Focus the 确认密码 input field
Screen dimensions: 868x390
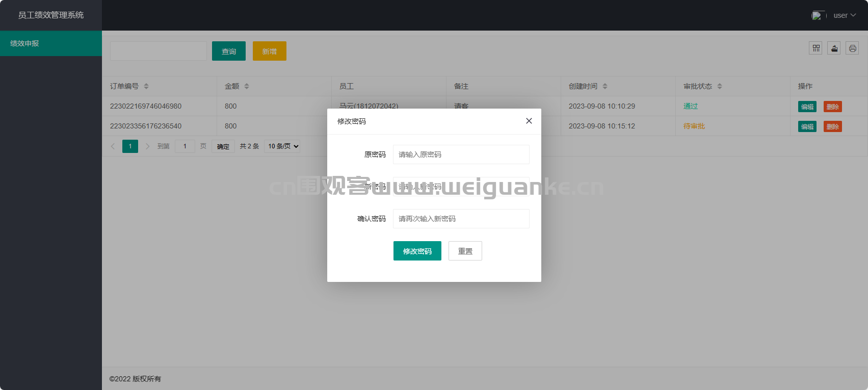click(x=461, y=219)
